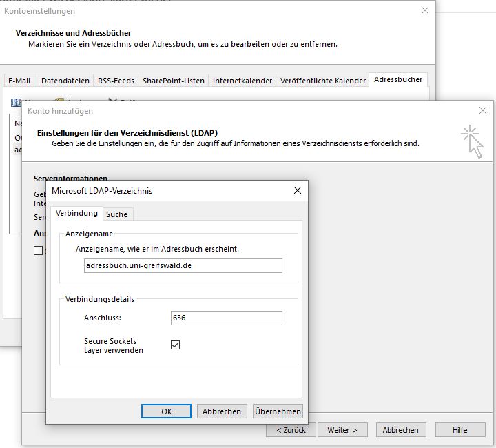Tick the partially hidden checkbox under Serverinformationen
The image size is (496, 448).
(x=39, y=251)
